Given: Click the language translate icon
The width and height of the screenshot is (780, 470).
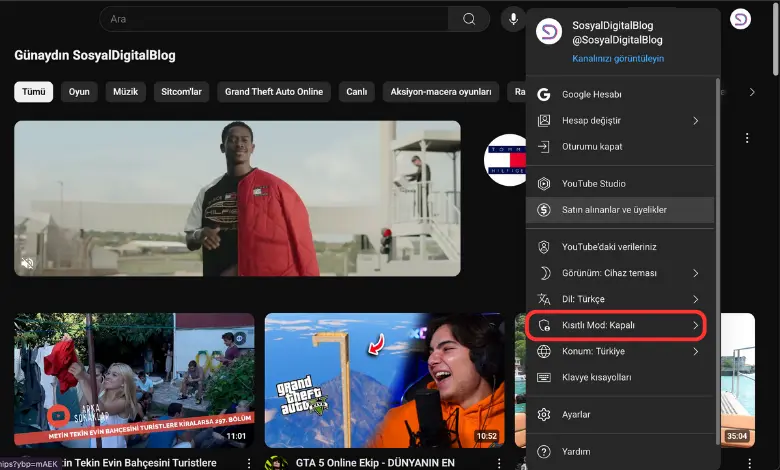Looking at the screenshot, I should click(544, 299).
